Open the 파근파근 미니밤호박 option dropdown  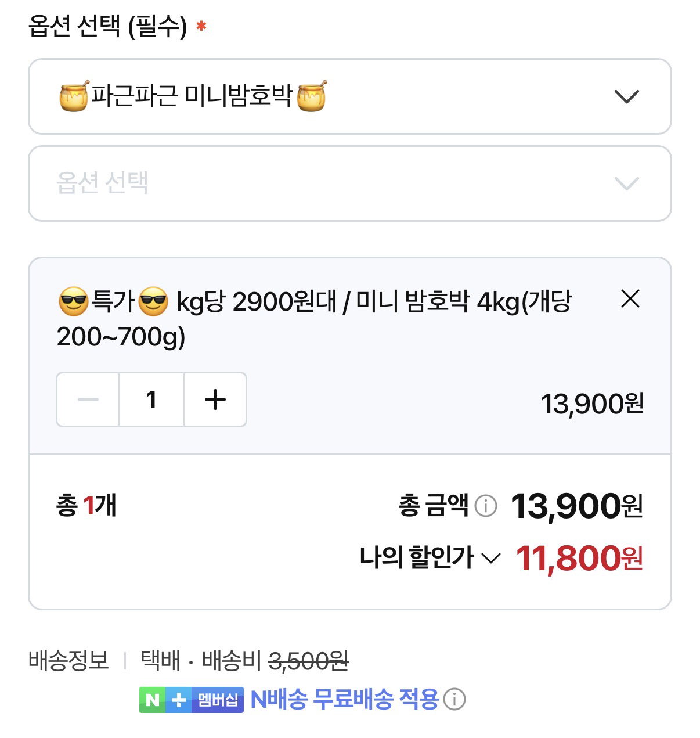tap(350, 96)
